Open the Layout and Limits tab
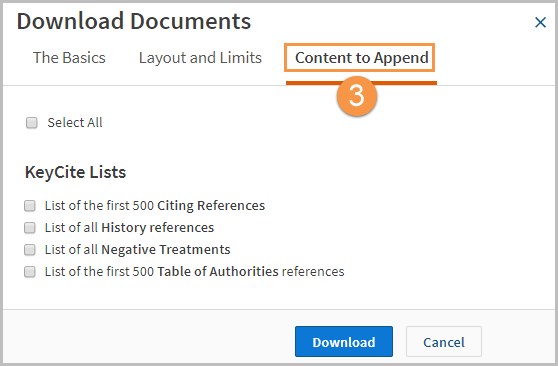This screenshot has height=366, width=558. pos(200,58)
